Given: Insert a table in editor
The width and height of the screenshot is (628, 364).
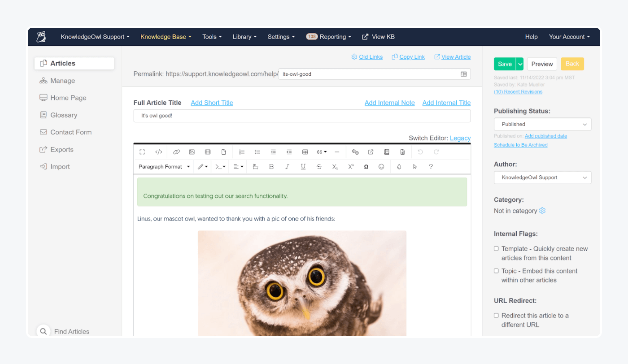Looking at the screenshot, I should [305, 152].
